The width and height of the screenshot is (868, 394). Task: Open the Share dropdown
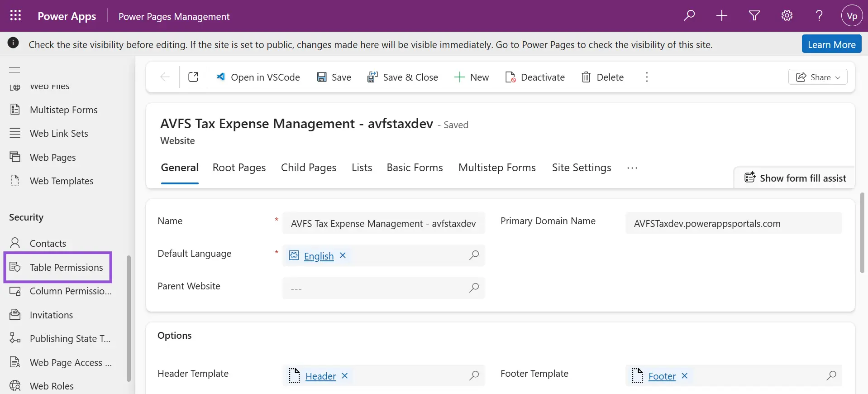pyautogui.click(x=818, y=77)
